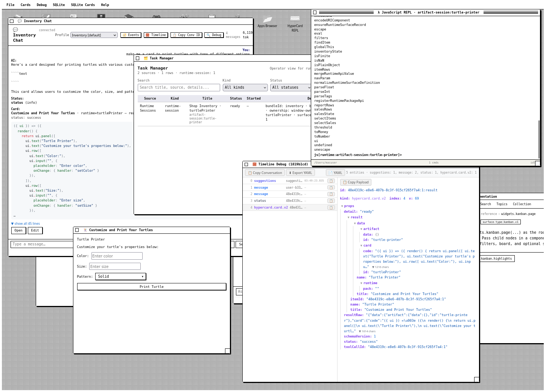Image resolution: width=546 pixels, height=392 pixels.
Task: Click the Events button with compass icon
Action: [131, 35]
